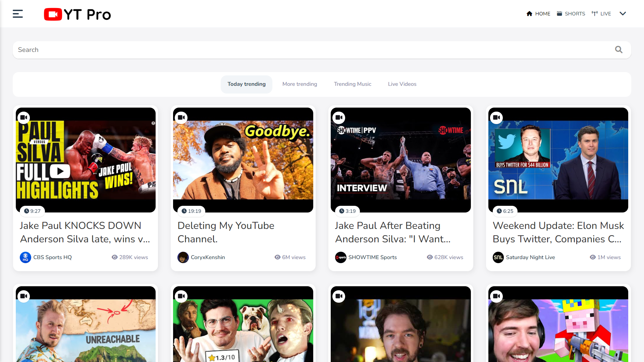The image size is (644, 362).
Task: Click Saturday Night Live channel avatar
Action: pyautogui.click(x=498, y=257)
